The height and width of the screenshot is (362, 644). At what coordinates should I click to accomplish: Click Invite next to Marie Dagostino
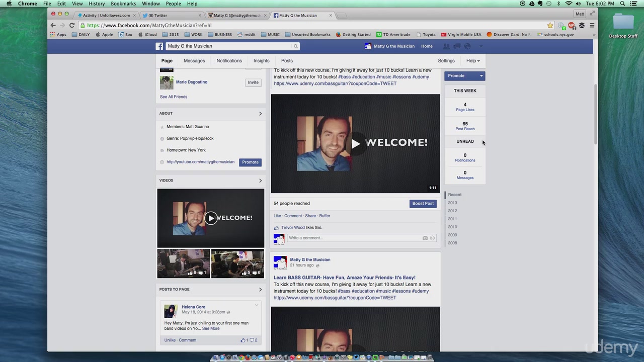[x=253, y=82]
